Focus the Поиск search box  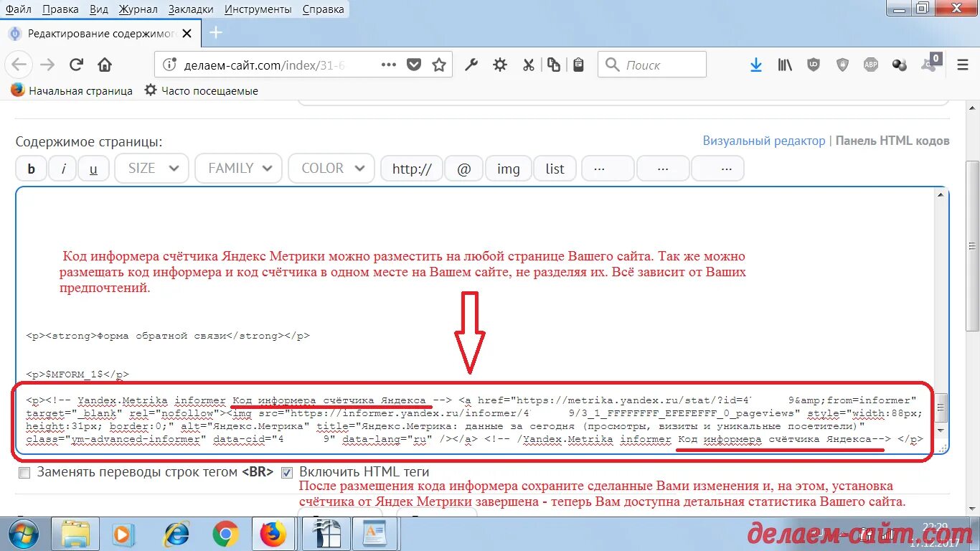coord(652,65)
